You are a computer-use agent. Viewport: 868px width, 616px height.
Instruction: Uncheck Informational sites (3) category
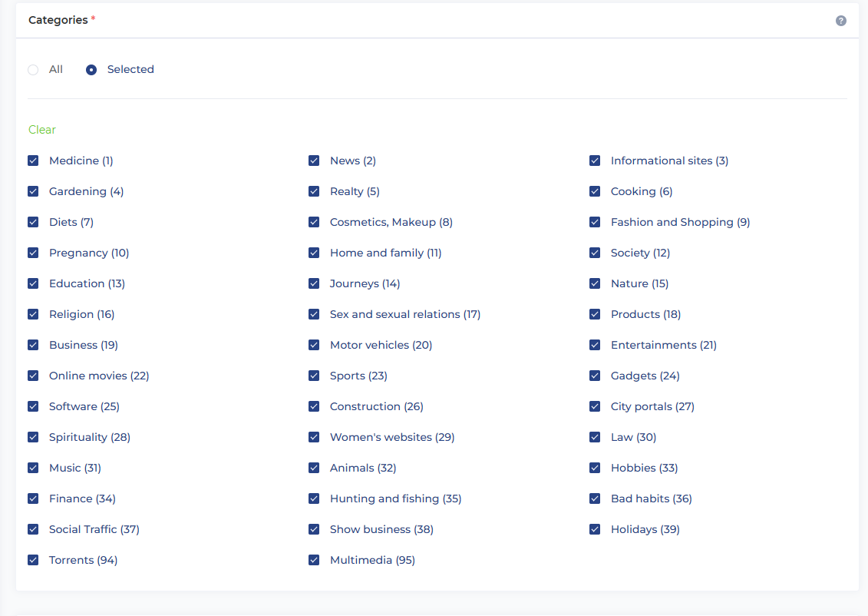[595, 161]
